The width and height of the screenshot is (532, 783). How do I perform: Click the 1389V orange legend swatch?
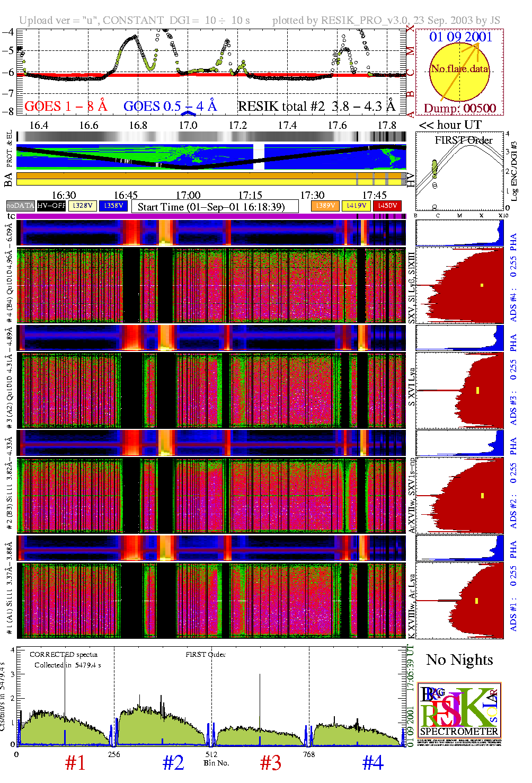(x=325, y=206)
